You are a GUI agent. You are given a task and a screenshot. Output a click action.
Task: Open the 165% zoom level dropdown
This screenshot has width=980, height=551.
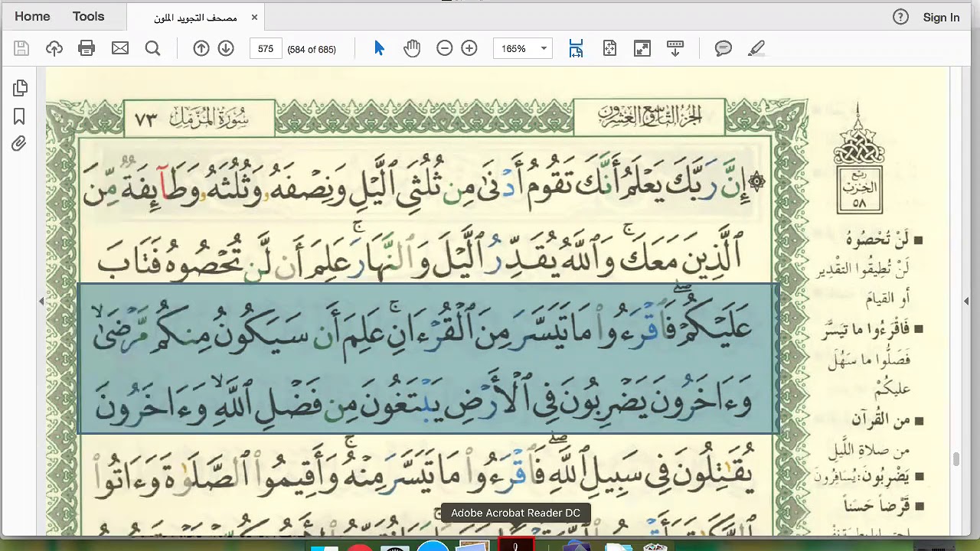click(x=524, y=49)
